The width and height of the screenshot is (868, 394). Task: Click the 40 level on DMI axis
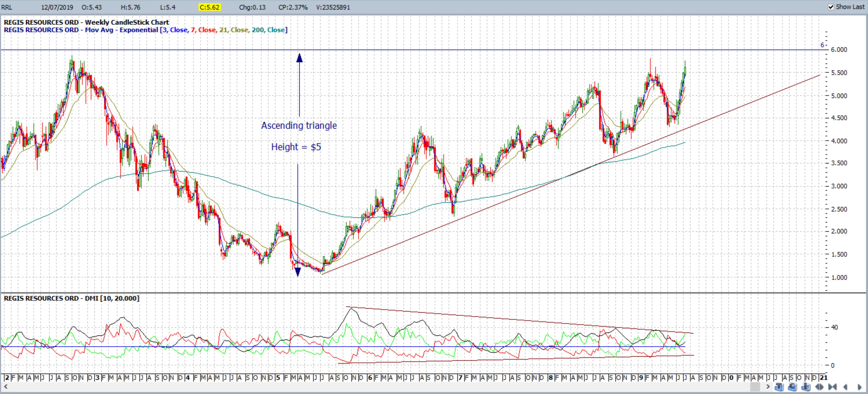[834, 327]
